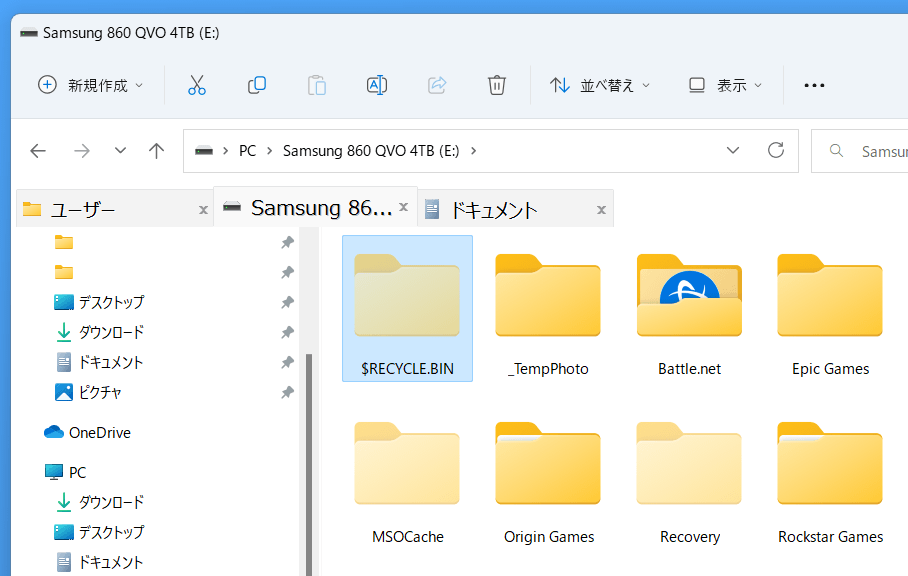Unpin デスクトップ from quick access
The width and height of the screenshot is (908, 576).
(x=287, y=302)
